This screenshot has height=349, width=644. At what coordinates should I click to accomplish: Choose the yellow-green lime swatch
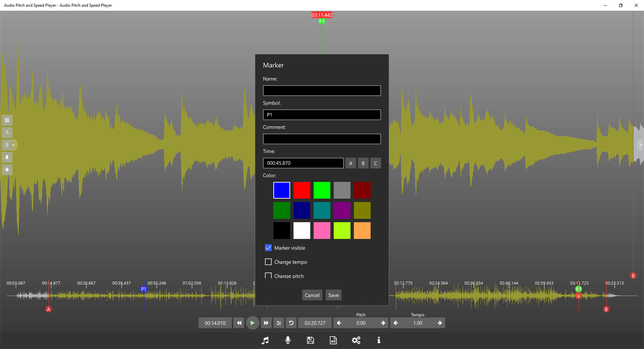click(x=342, y=230)
